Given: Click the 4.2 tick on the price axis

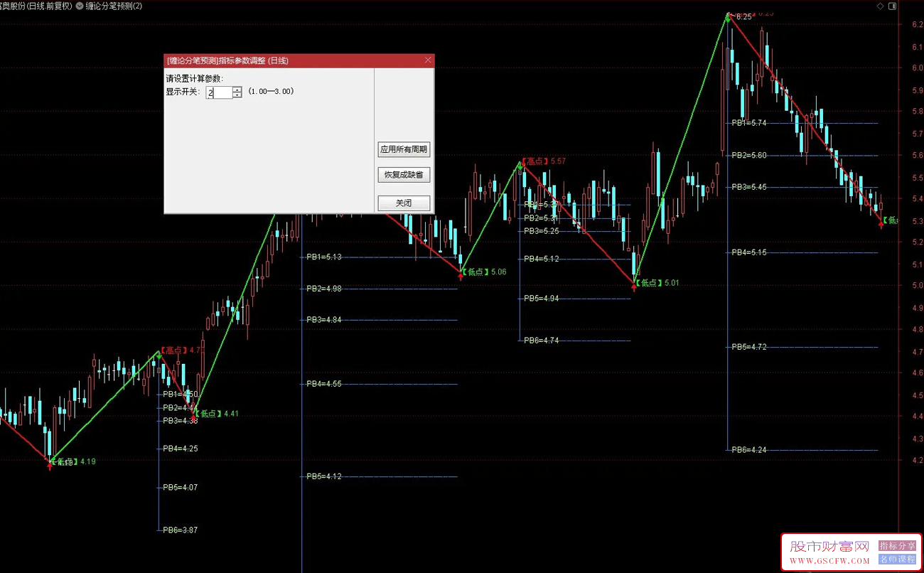Looking at the screenshot, I should (917, 460).
